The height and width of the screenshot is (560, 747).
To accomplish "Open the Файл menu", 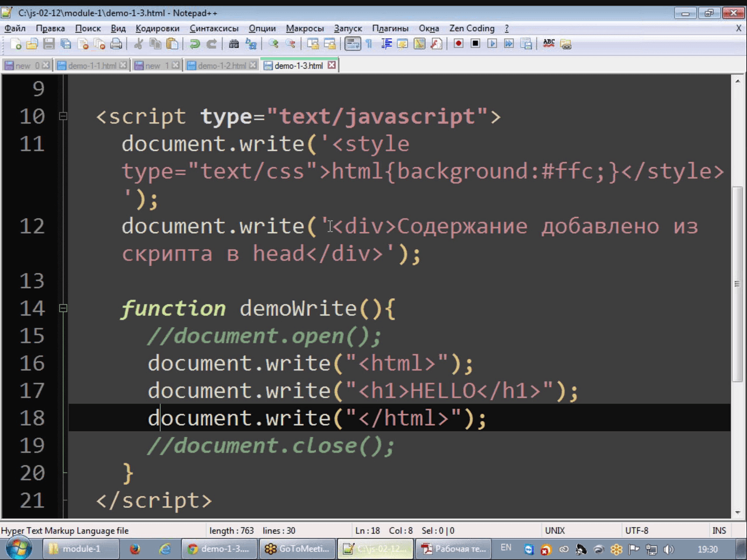I will pyautogui.click(x=15, y=28).
